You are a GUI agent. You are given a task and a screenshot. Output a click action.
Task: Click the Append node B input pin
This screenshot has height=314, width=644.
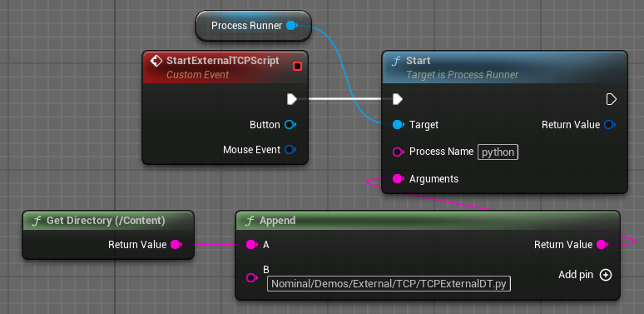[x=251, y=278]
